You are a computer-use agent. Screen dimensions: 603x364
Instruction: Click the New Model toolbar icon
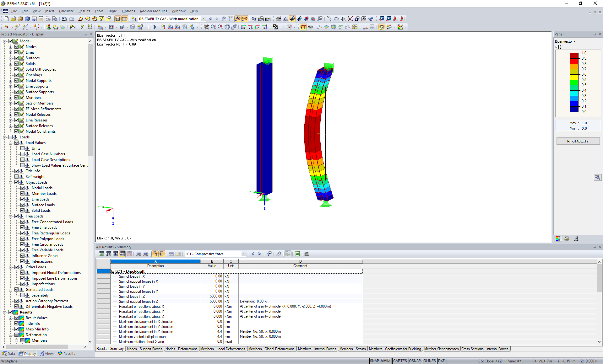(x=6, y=19)
